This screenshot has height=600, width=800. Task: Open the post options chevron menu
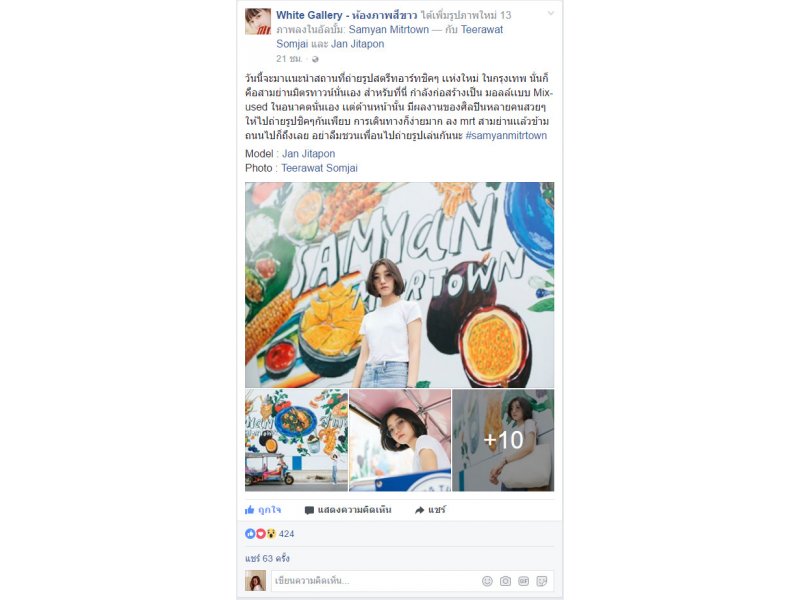click(x=551, y=14)
